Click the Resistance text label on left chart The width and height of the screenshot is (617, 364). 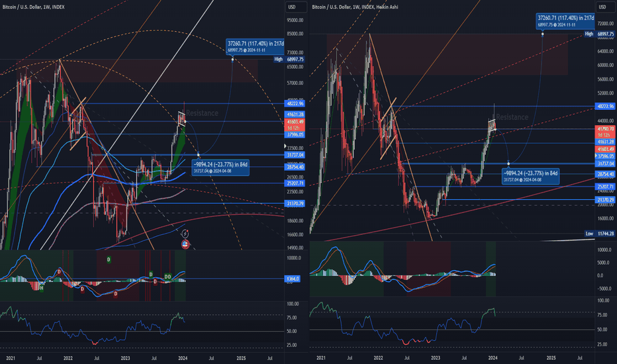(x=203, y=113)
